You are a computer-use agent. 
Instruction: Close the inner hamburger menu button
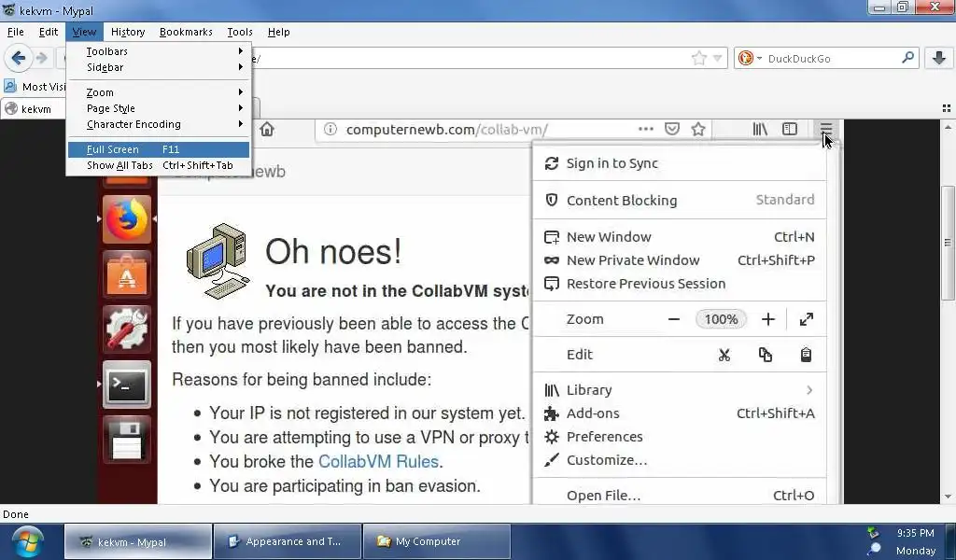click(x=825, y=129)
